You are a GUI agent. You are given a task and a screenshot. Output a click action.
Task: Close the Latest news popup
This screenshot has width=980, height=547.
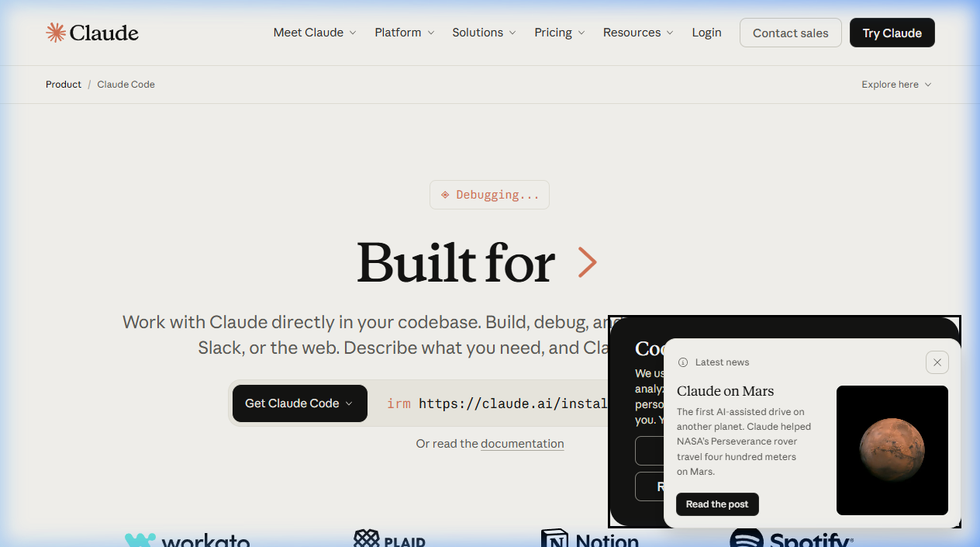click(937, 362)
